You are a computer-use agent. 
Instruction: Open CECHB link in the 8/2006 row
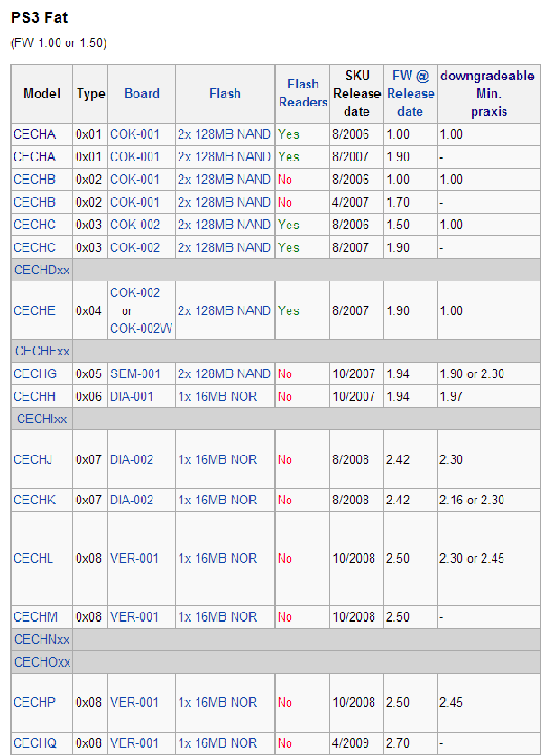tap(34, 180)
